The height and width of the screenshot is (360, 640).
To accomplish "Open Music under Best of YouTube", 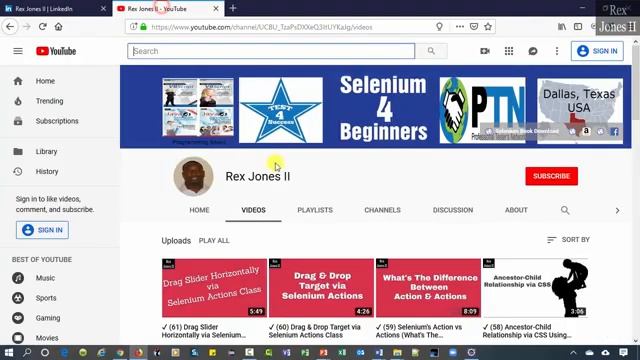I will point(45,278).
